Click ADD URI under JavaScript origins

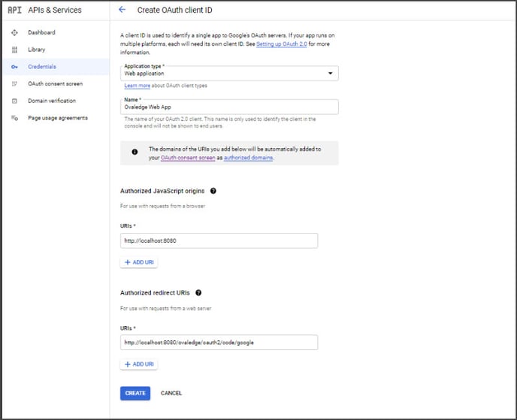click(139, 262)
